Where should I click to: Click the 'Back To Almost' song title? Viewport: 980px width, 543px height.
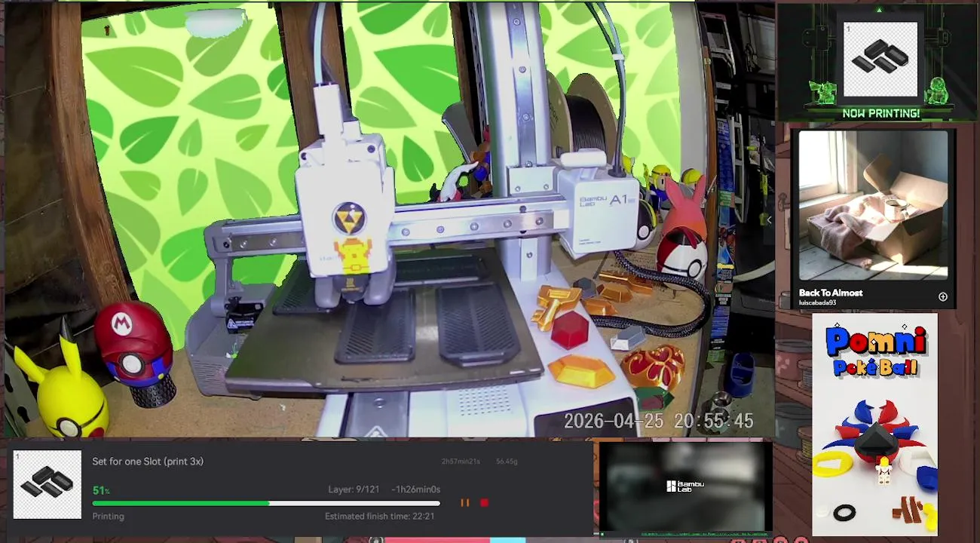point(831,293)
